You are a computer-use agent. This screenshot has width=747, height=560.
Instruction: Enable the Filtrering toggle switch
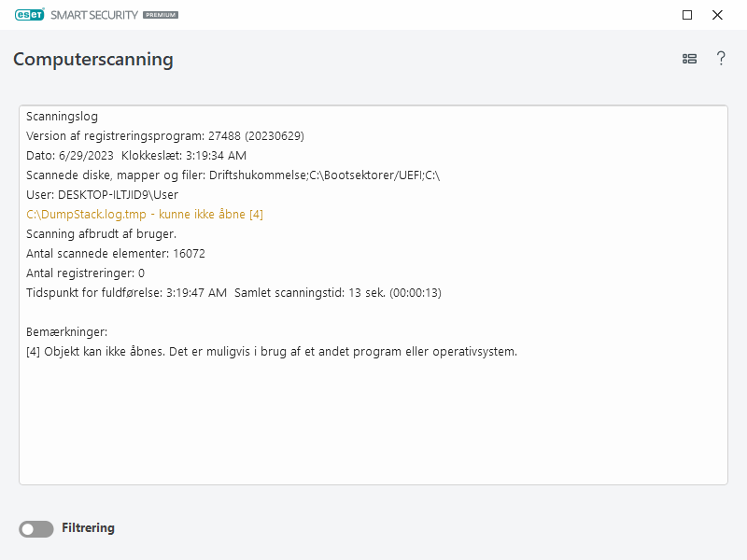tap(36, 529)
